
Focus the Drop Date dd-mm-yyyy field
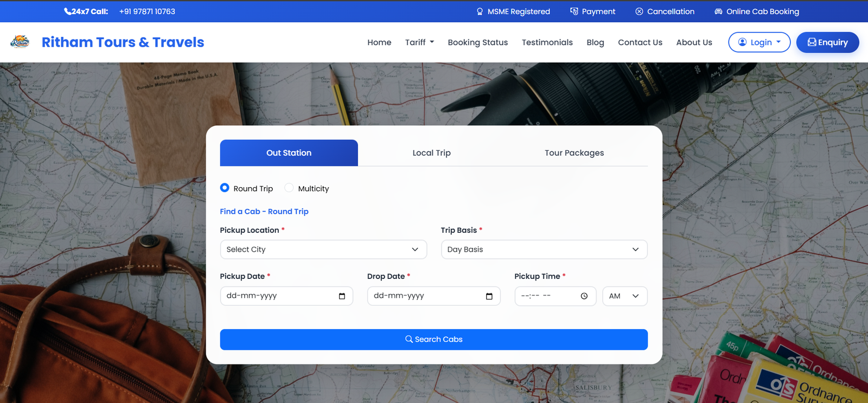pos(434,296)
